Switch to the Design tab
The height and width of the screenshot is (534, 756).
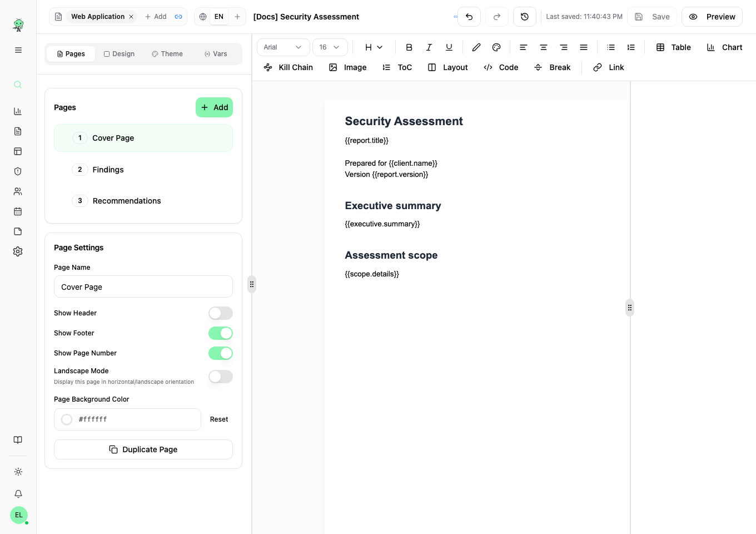[x=119, y=54]
